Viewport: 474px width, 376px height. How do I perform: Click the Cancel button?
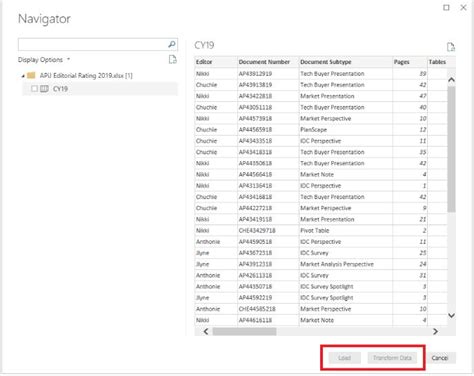pyautogui.click(x=440, y=358)
